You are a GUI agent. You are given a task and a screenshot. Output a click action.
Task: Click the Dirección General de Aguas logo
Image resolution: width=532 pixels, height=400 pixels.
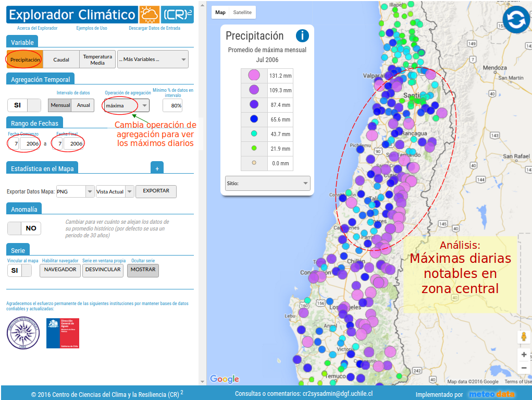(63, 333)
